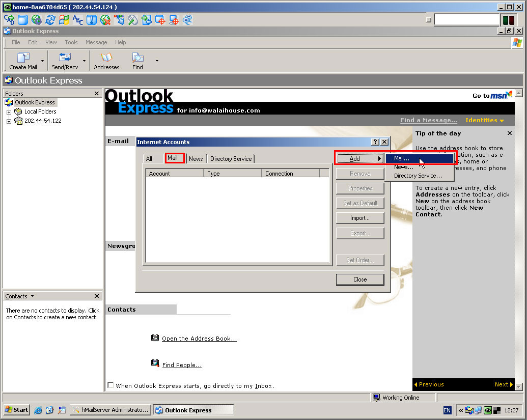Screen dimensions: 527x420
Task: Click the Show Desktop quick launch icon
Action: tap(62, 410)
